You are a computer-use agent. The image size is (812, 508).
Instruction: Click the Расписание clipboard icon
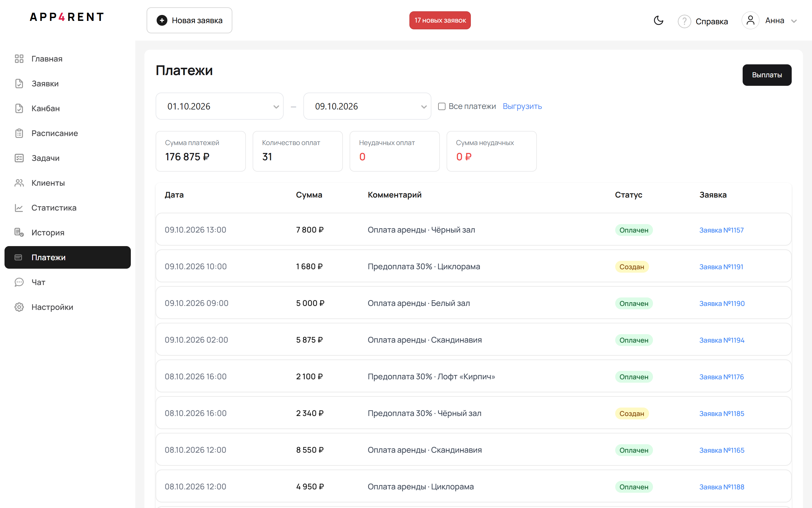coord(19,133)
